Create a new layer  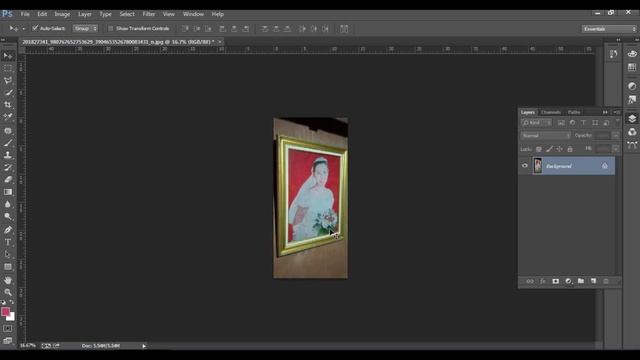593,281
